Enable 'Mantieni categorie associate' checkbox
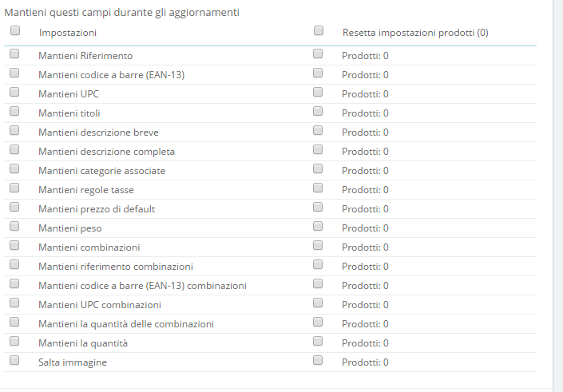The image size is (563, 392). point(14,169)
